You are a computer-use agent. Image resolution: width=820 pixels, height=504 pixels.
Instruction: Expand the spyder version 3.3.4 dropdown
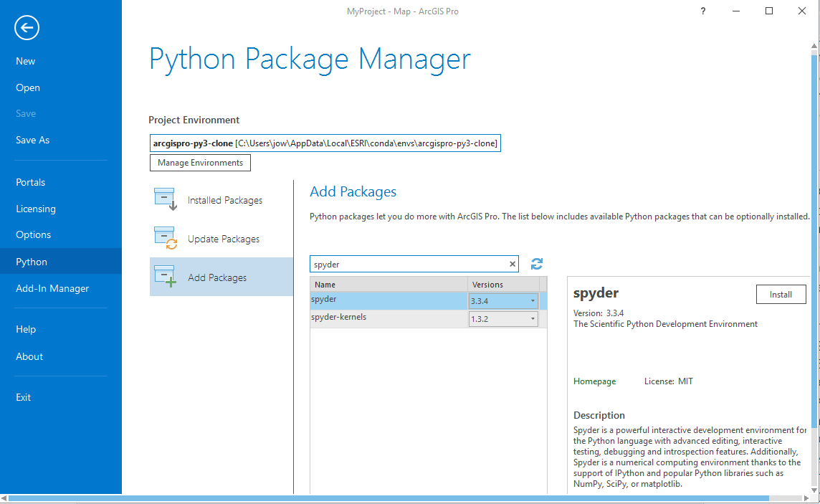pyautogui.click(x=533, y=301)
